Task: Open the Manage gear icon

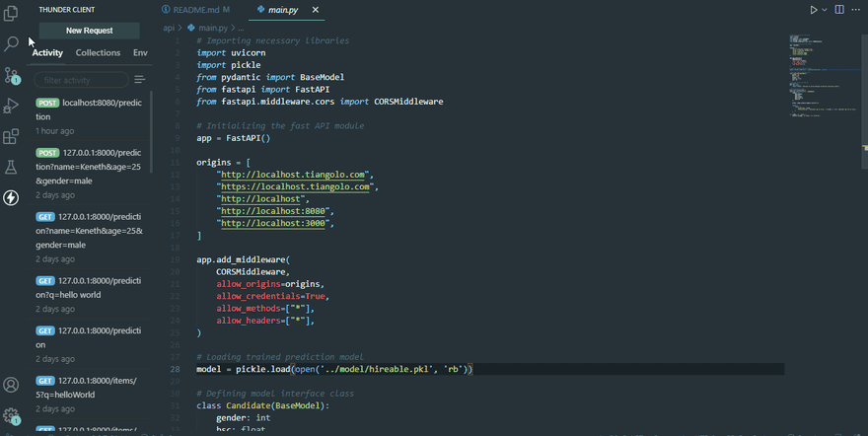Action: coord(11,416)
